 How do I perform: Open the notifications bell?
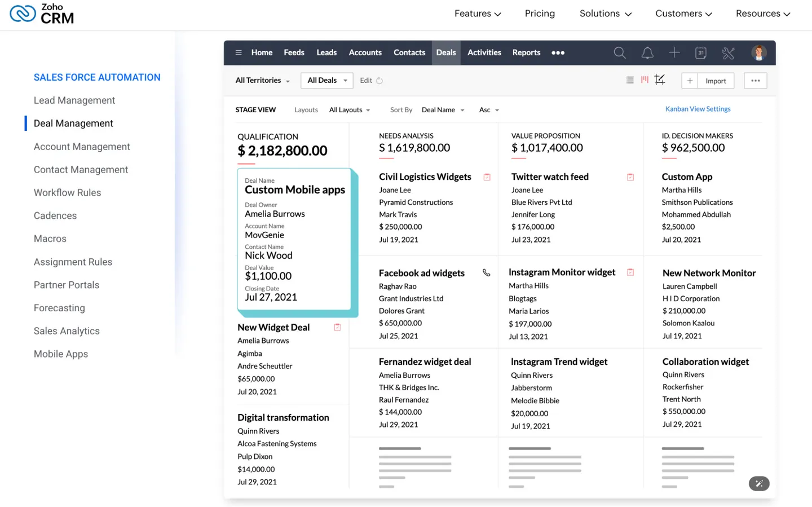pos(647,52)
